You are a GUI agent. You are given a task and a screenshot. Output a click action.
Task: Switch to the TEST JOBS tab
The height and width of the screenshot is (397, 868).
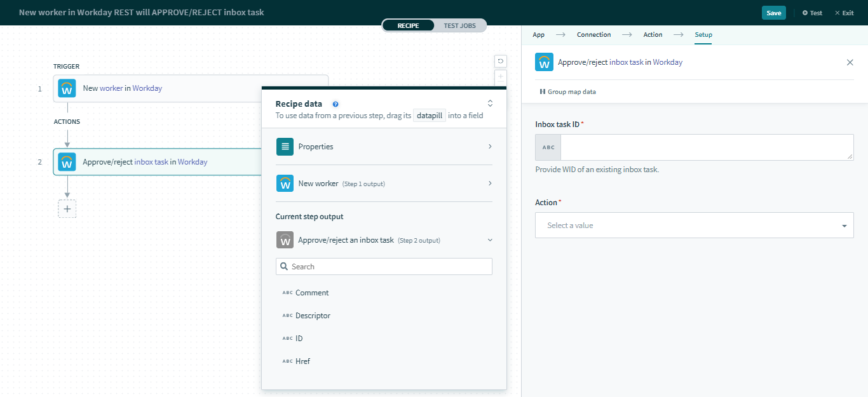(459, 25)
